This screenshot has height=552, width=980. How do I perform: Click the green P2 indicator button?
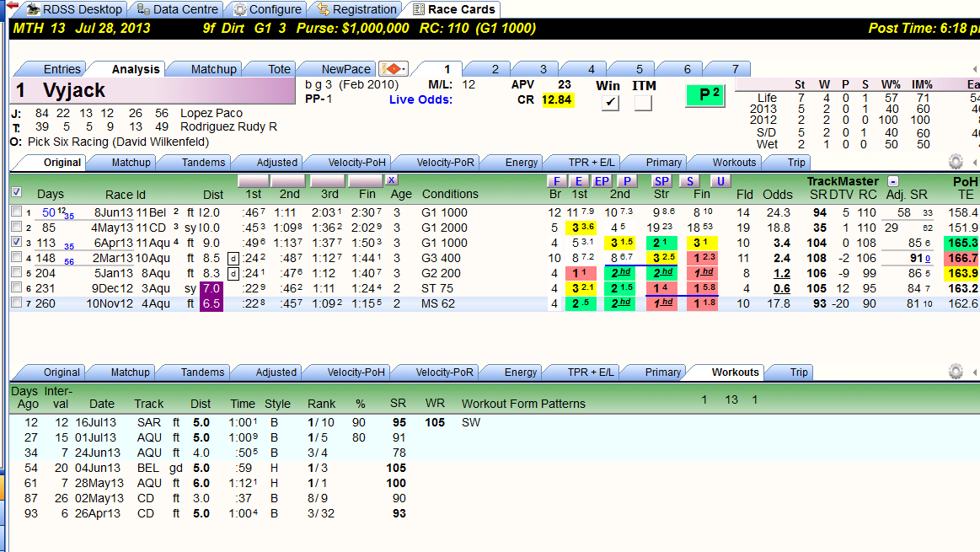pos(705,95)
